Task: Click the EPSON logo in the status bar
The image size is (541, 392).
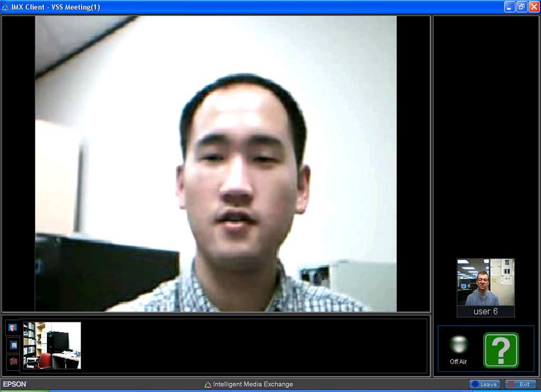Action: [x=15, y=384]
